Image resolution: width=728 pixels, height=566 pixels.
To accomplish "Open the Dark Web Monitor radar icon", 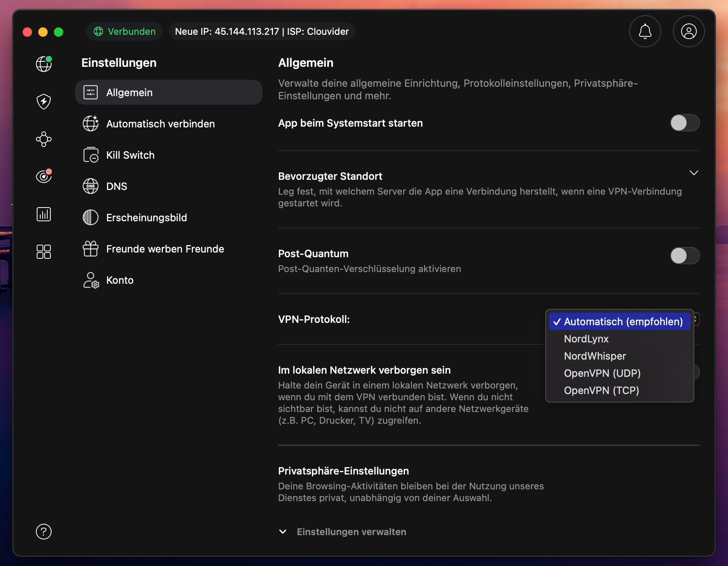I will (44, 177).
